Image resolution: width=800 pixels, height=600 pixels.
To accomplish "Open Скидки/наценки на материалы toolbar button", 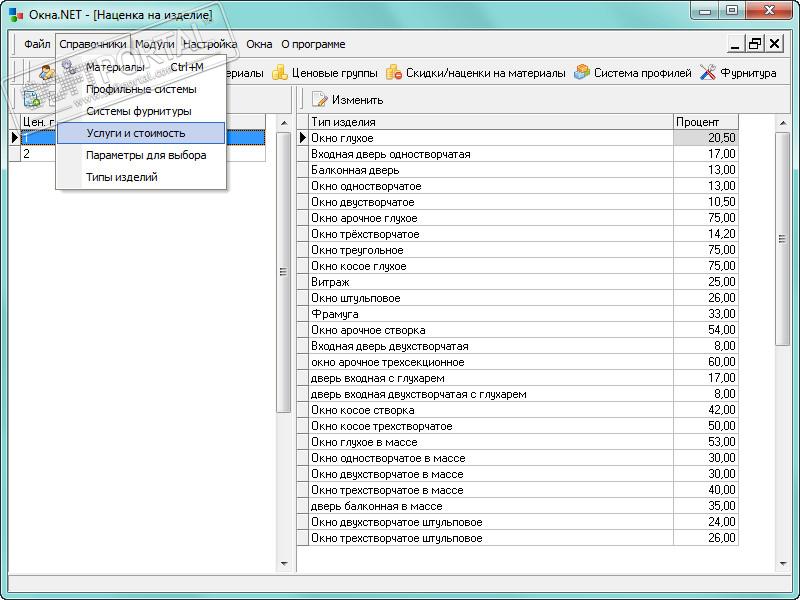I will click(476, 72).
